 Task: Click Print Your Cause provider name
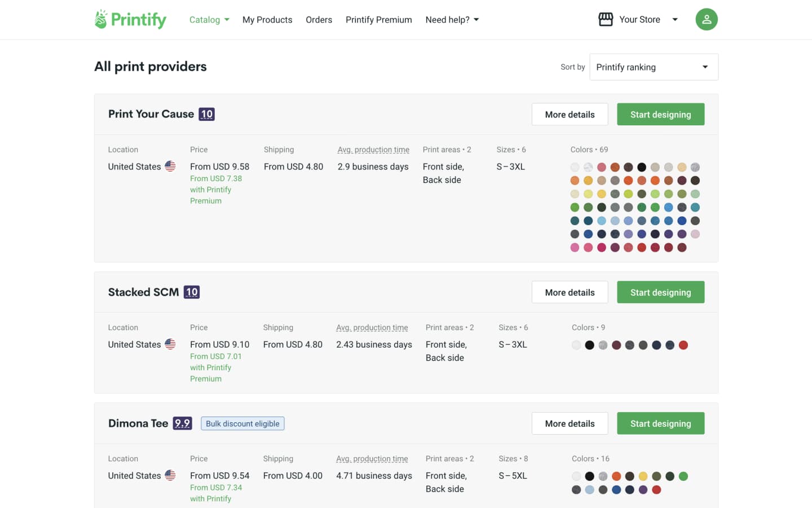tap(151, 114)
